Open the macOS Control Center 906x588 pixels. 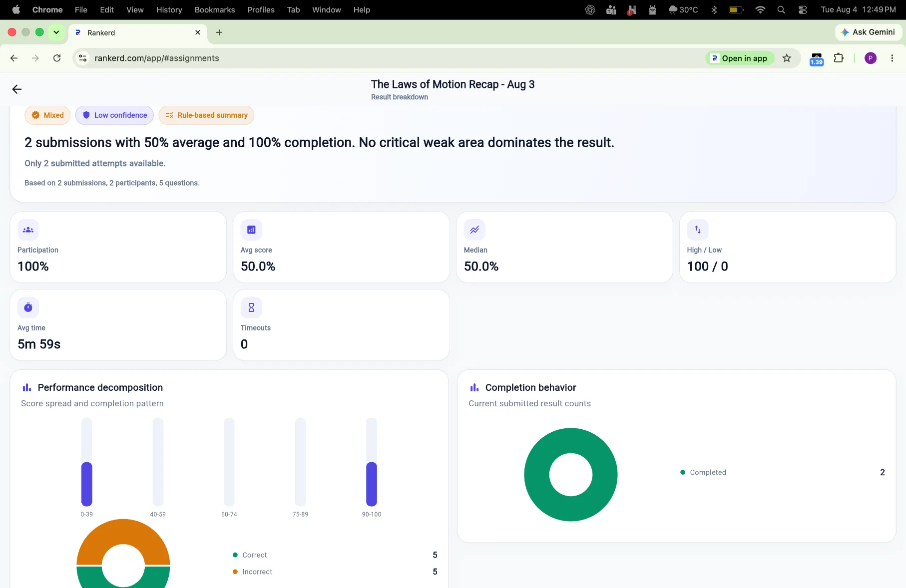point(803,9)
